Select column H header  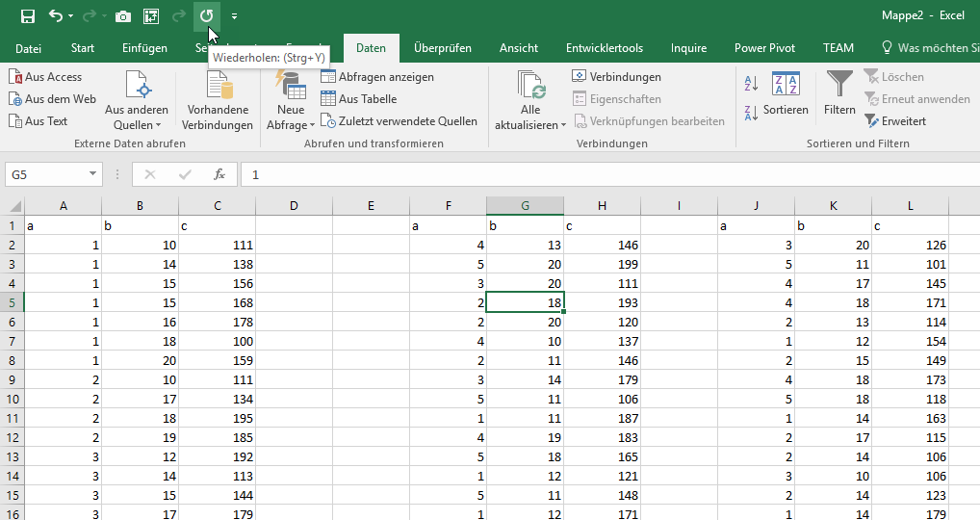click(602, 206)
